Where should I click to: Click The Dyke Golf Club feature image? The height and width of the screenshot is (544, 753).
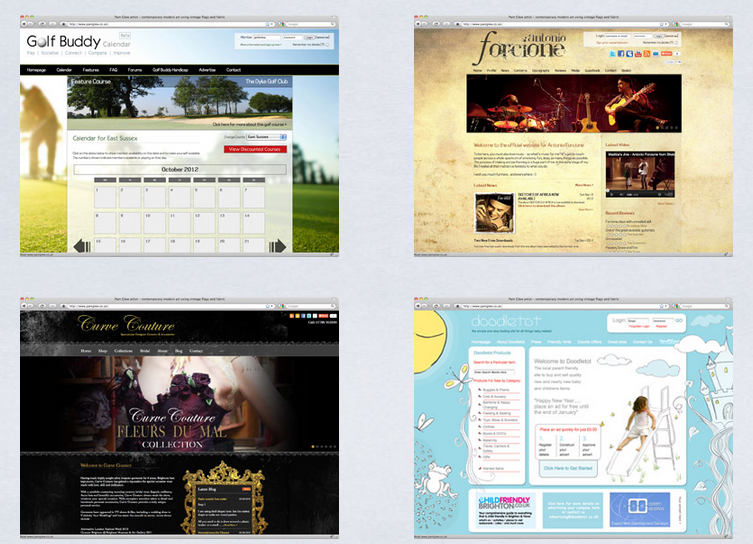coord(180,102)
